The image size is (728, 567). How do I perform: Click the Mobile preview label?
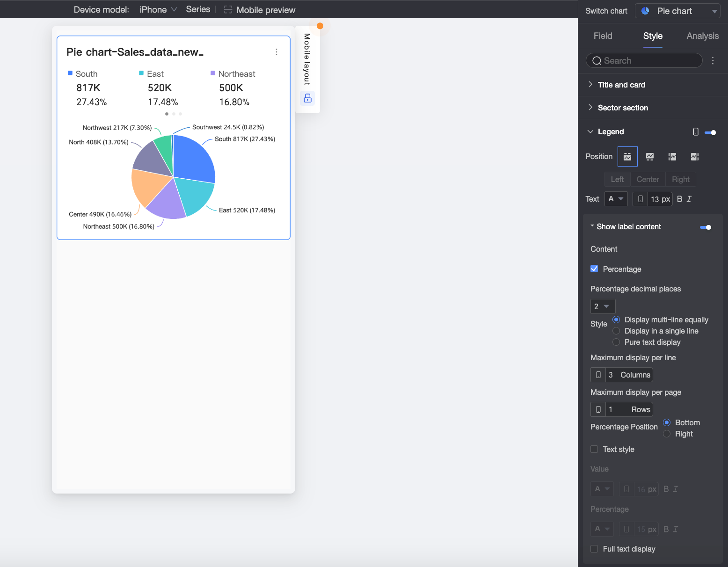266,10
